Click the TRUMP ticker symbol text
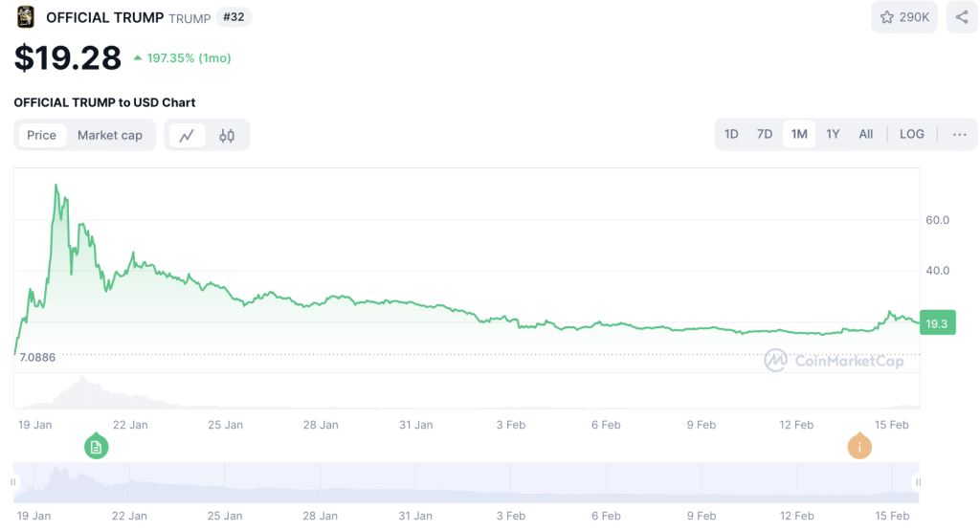 pyautogui.click(x=190, y=19)
